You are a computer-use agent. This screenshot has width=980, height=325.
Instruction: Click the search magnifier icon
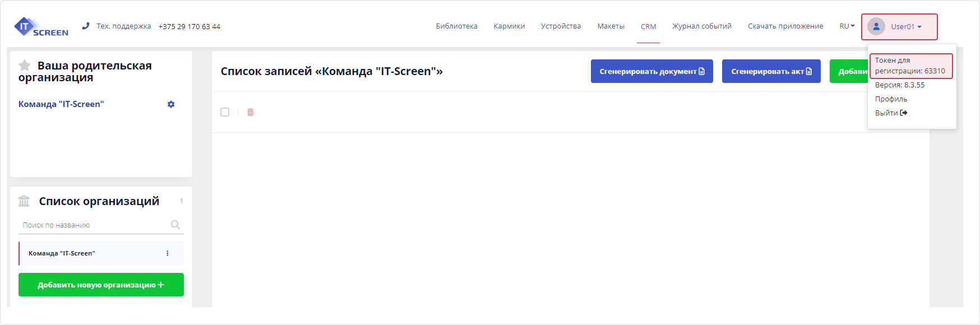[175, 225]
